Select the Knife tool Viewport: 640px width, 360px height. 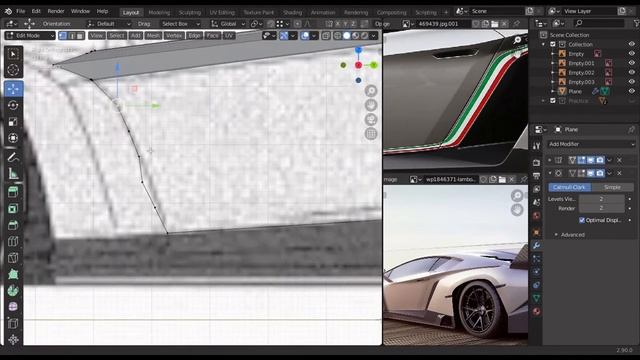(13, 258)
